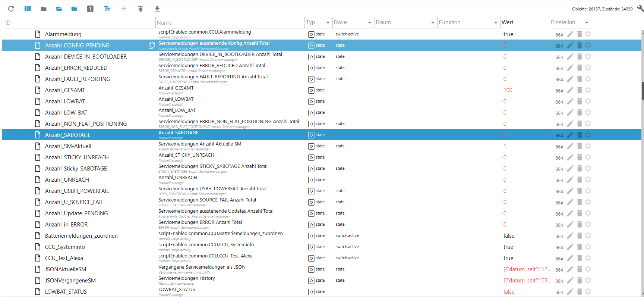Click the switch.active role for CCU_Systeminfo
The image size is (644, 297).
(x=347, y=247)
